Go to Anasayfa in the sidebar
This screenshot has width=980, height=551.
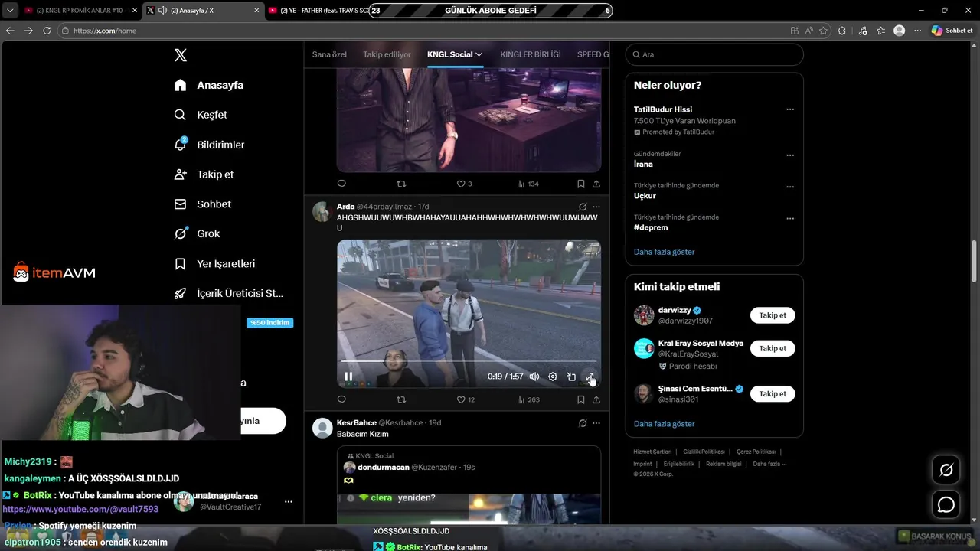[209, 85]
